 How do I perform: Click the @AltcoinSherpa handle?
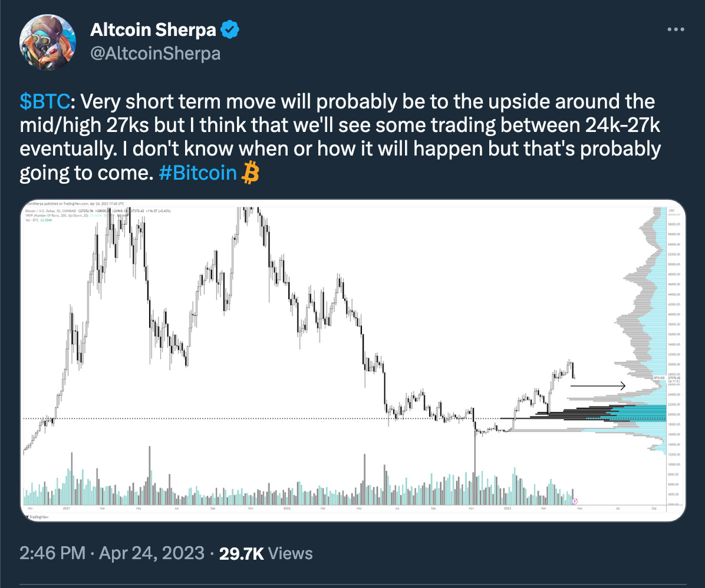156,54
